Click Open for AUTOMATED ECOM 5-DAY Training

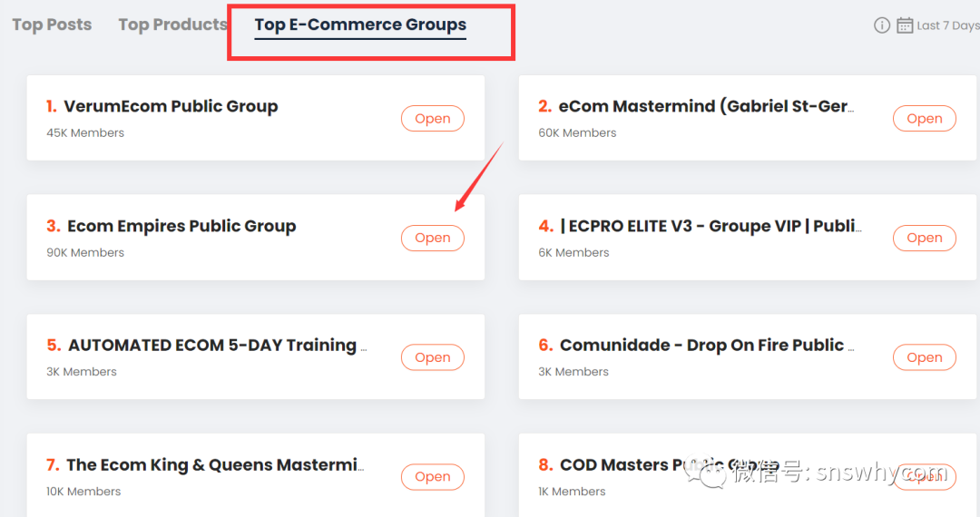[433, 357]
